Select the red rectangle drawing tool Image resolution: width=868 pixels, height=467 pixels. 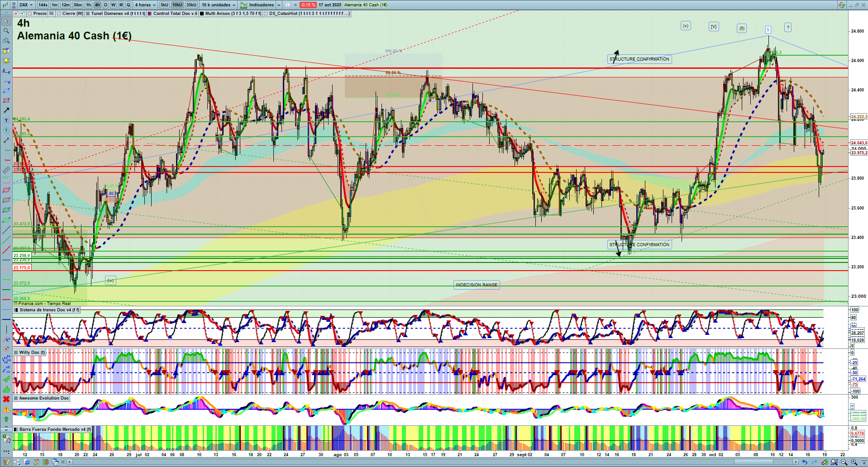(6, 100)
